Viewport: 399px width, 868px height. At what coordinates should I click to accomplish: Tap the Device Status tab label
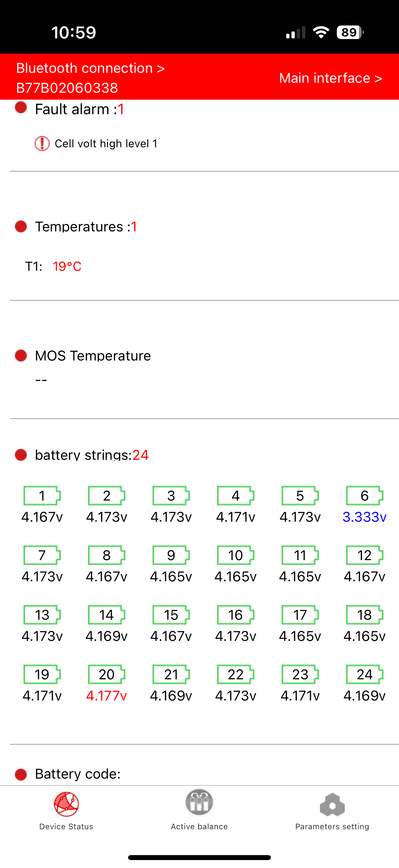tap(66, 827)
